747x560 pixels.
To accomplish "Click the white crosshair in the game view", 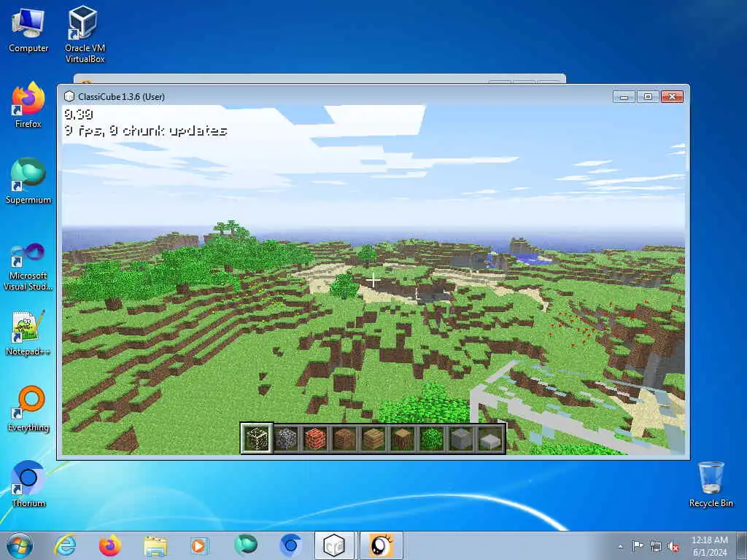I will 373,281.
